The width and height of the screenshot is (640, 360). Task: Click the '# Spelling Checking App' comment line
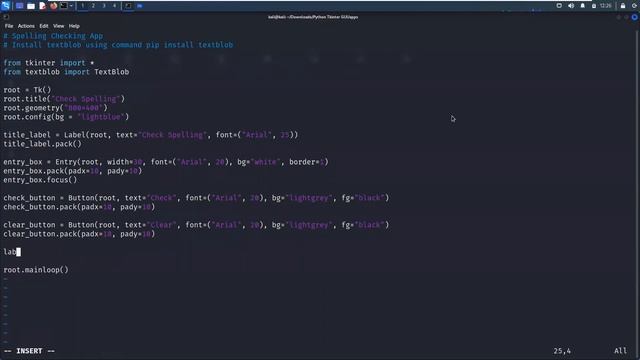53,36
